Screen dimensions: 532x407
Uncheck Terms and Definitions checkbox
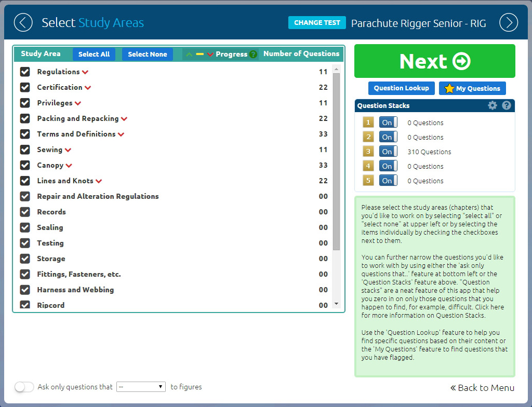click(x=25, y=134)
